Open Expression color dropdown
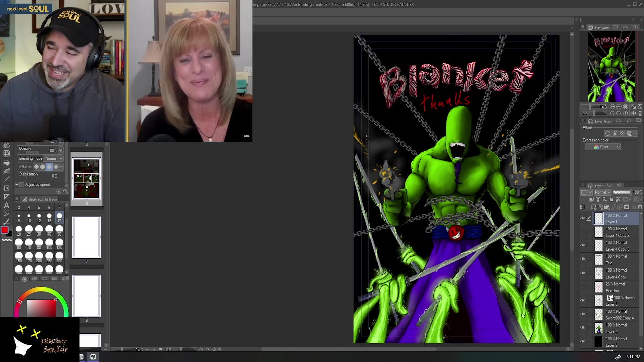The height and width of the screenshot is (362, 644). [x=603, y=147]
